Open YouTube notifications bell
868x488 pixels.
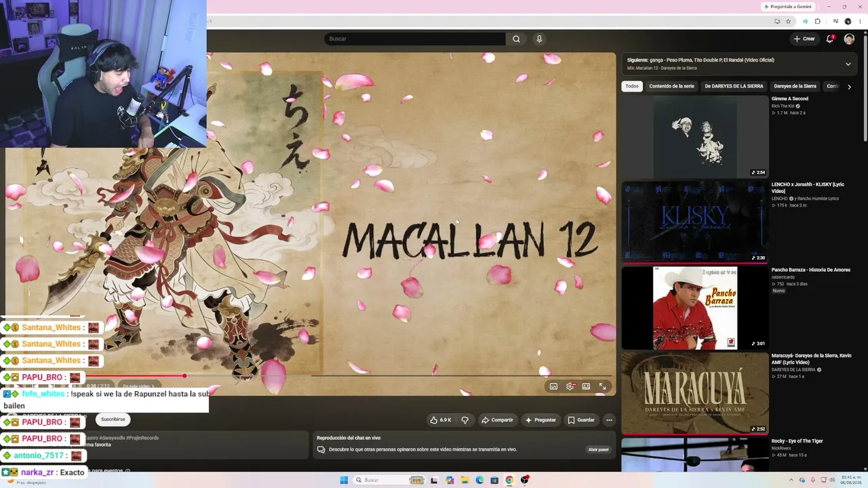pos(829,39)
